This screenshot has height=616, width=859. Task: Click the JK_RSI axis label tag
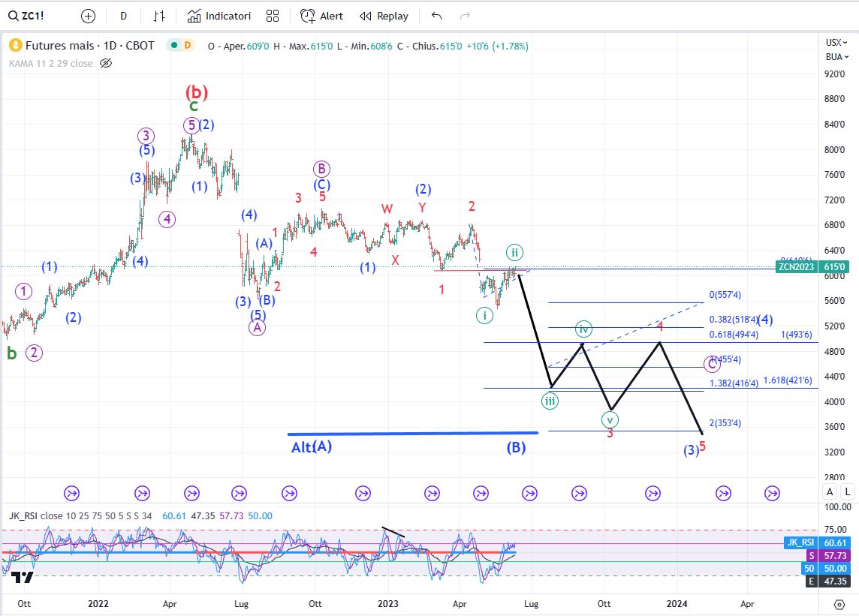point(800,542)
